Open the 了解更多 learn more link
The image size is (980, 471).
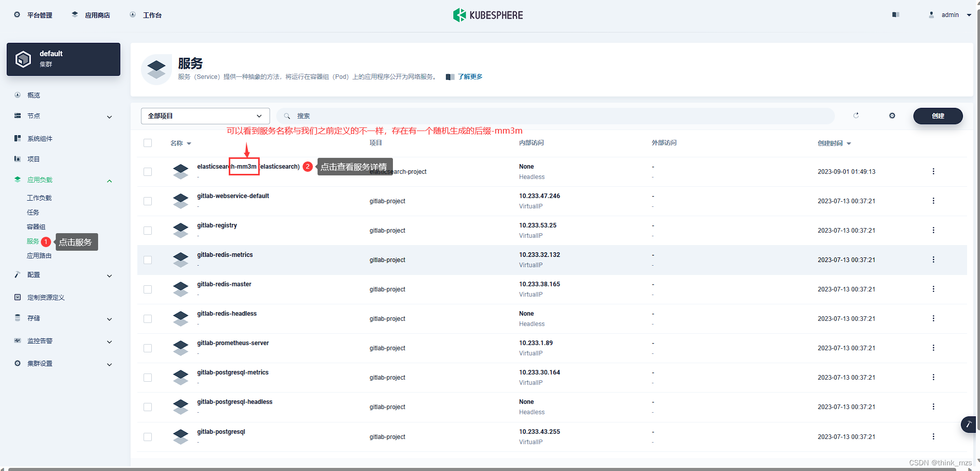(469, 76)
